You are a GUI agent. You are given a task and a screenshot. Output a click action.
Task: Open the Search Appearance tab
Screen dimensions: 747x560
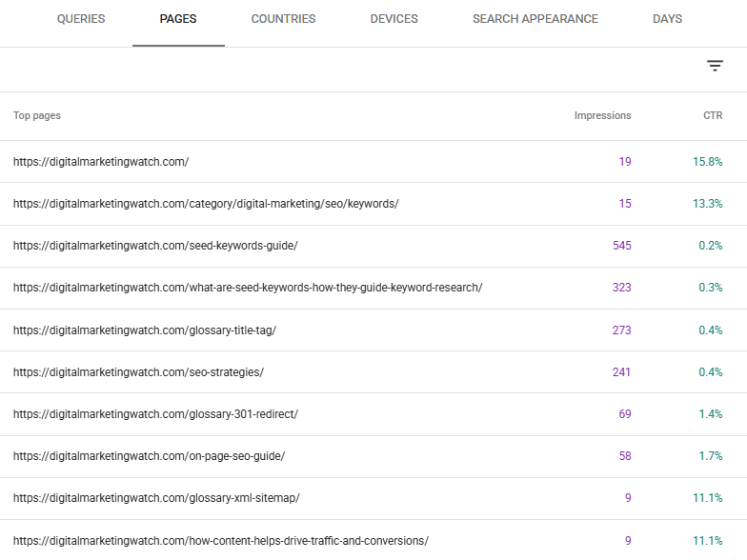point(535,19)
